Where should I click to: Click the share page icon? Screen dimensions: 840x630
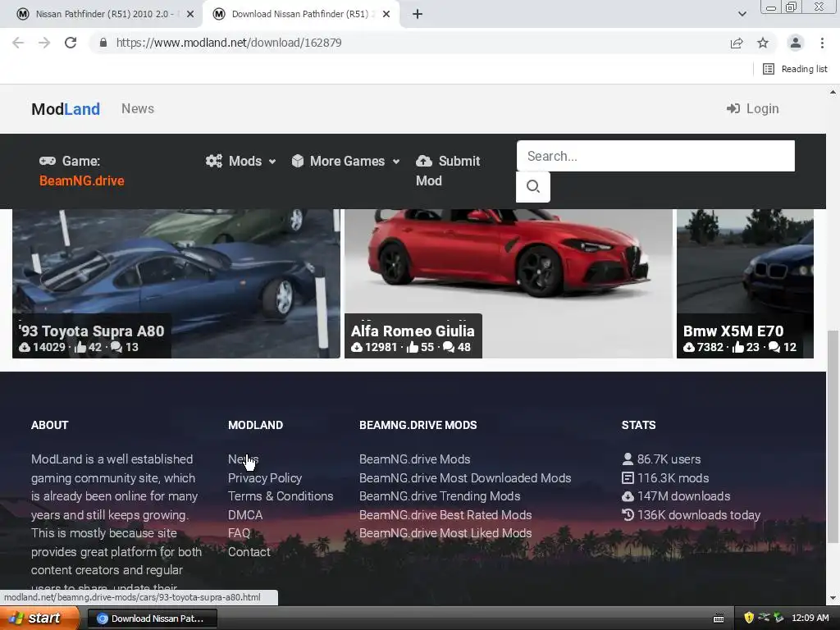pyautogui.click(x=737, y=43)
